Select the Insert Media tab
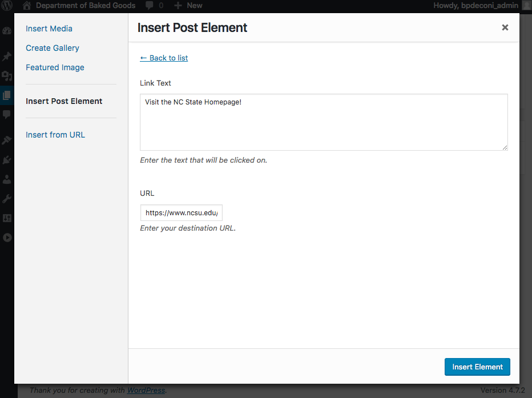This screenshot has width=532, height=398. pyautogui.click(x=49, y=29)
